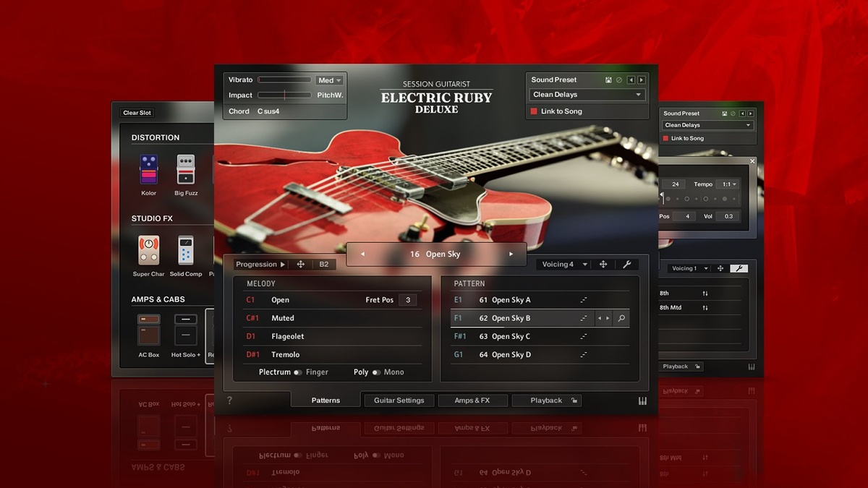Screen dimensions: 868x488
Task: Open the Clean Delays preset dropdown in main window
Action: (x=587, y=95)
